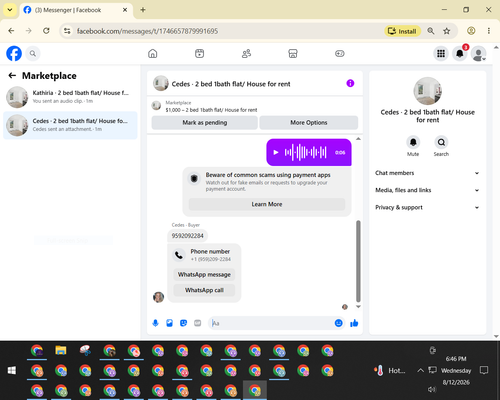500x400 pixels.
Task: Click the buyer avatar beside the messages
Action: point(158,297)
